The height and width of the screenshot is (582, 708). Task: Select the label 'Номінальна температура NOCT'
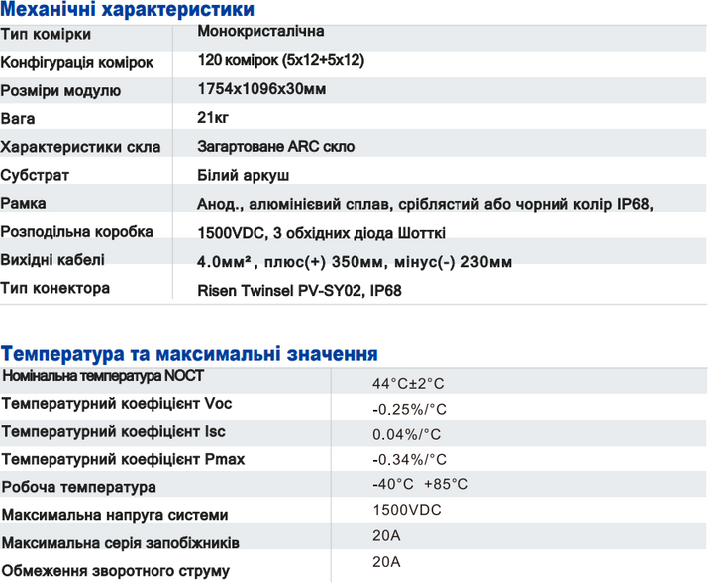tap(103, 376)
